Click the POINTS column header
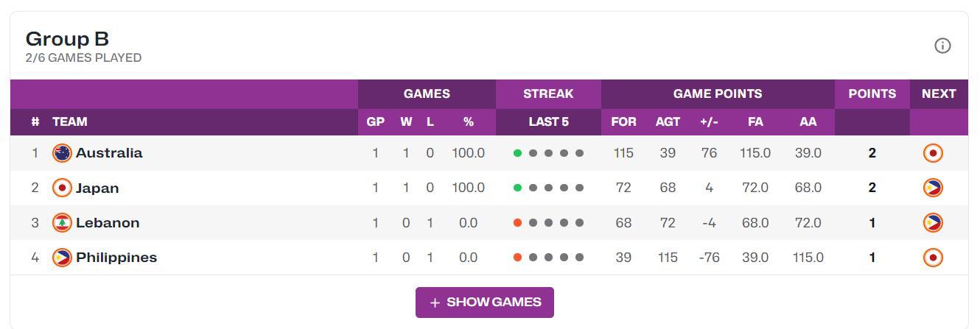980x329 pixels. [x=872, y=94]
